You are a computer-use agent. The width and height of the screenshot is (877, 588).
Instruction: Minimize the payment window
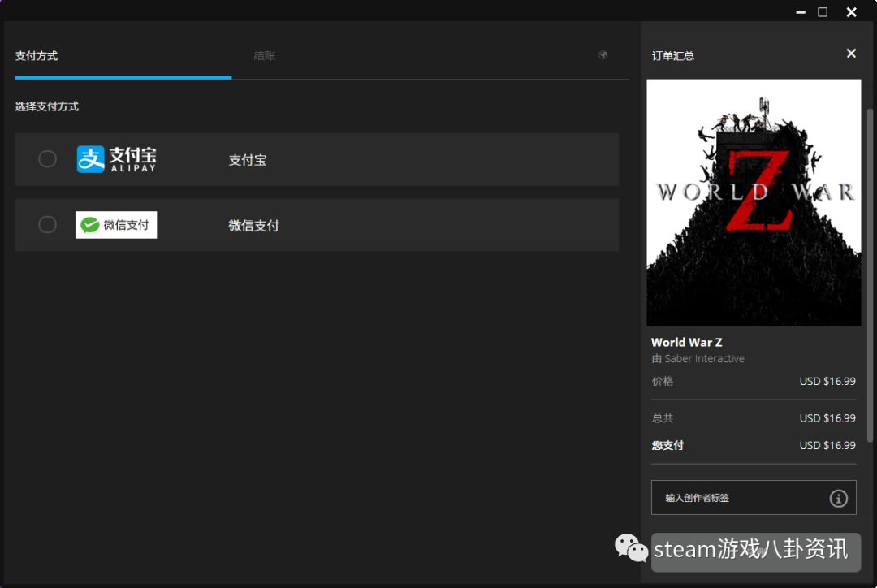(801, 11)
